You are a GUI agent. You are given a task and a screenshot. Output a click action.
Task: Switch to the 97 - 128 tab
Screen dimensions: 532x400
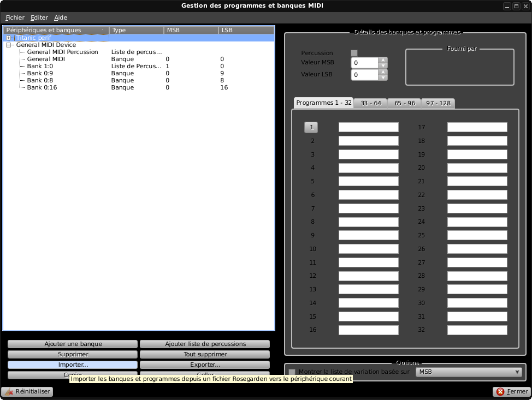(x=439, y=103)
